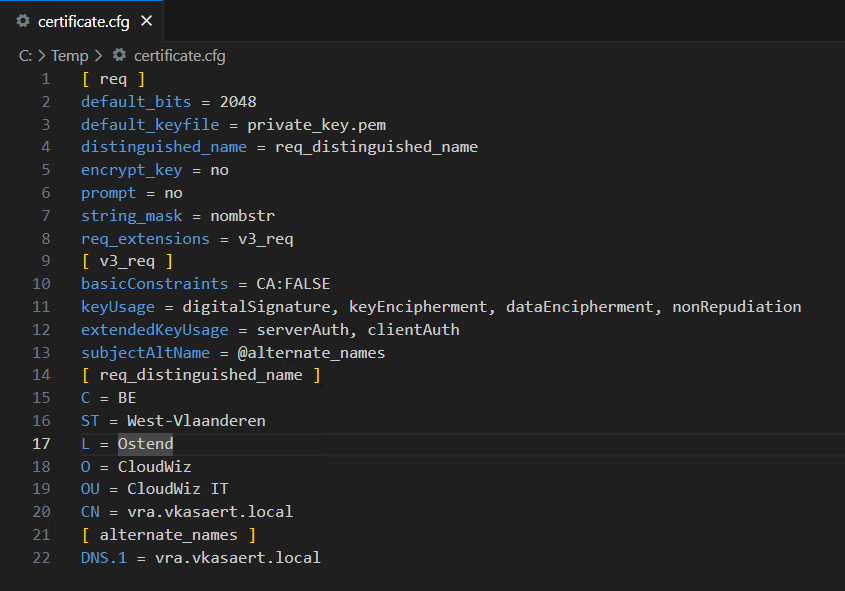Click the [ req_distinguished_name ] section header
Image resolution: width=845 pixels, height=591 pixels.
(201, 375)
